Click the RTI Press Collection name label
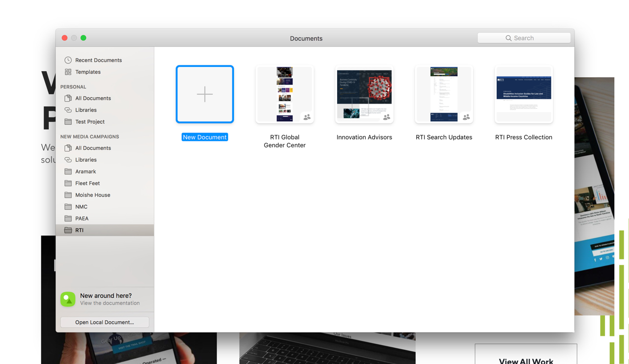Screen dimensions: 629x364 pos(524,137)
